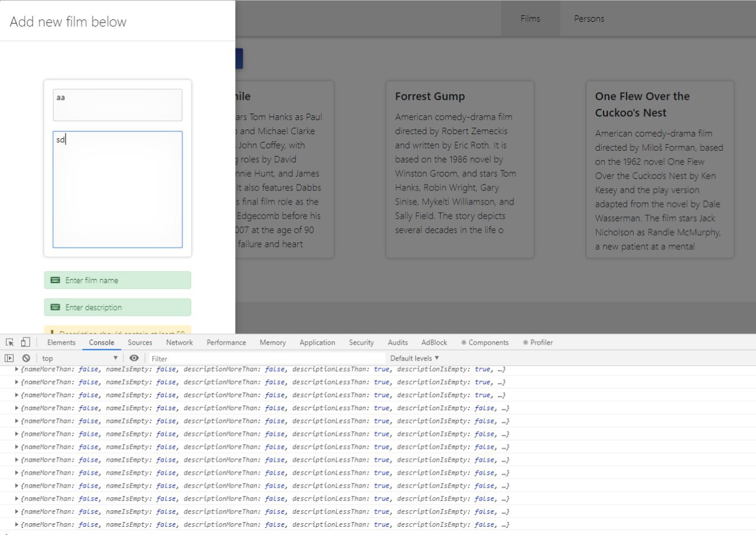Click the console Filter input
This screenshot has width=756, height=535.
point(266,358)
